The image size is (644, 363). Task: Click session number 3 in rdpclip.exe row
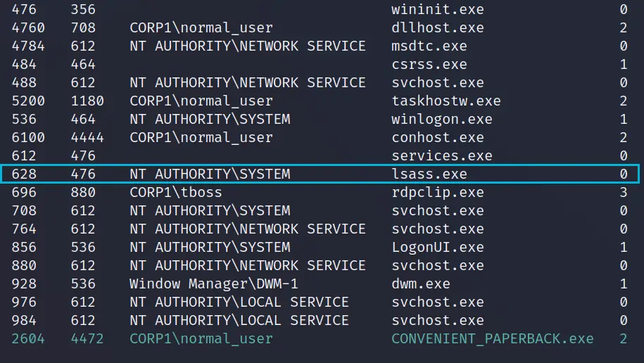click(624, 192)
